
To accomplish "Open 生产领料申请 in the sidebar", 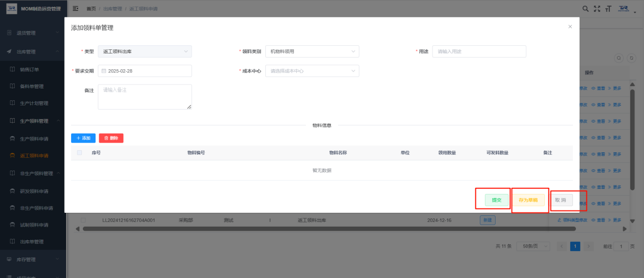I will click(x=34, y=138).
